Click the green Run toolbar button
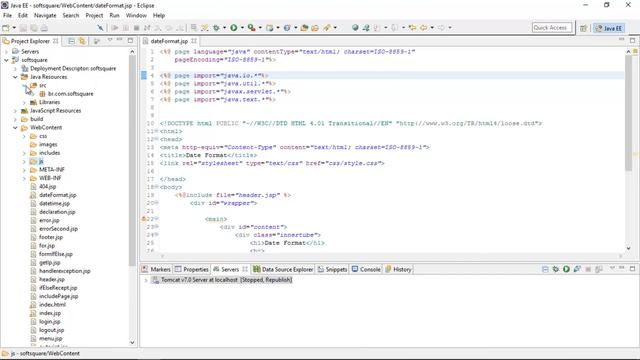 pyautogui.click(x=234, y=28)
